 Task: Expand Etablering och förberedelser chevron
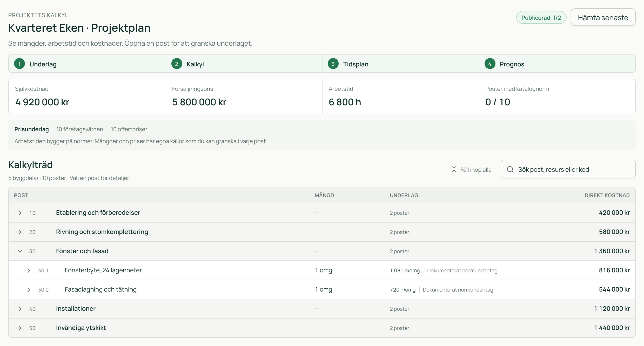[x=20, y=213]
